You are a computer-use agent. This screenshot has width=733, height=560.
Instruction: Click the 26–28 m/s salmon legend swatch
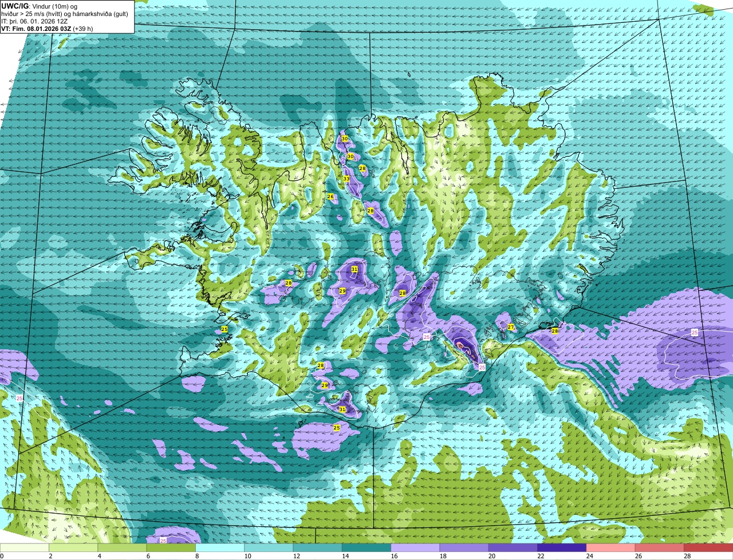(x=660, y=548)
